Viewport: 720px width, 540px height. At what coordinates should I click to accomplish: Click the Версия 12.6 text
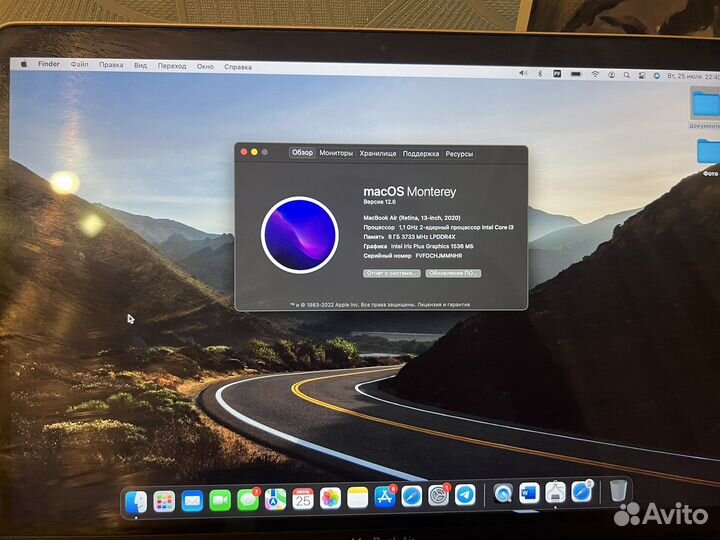click(379, 202)
